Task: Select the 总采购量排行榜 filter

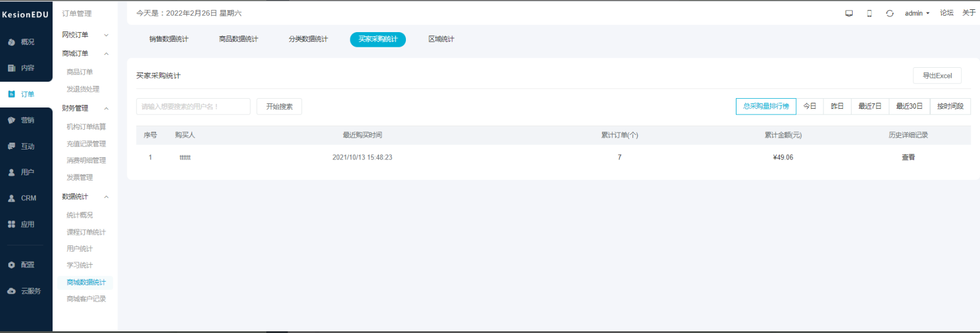Action: [x=766, y=106]
